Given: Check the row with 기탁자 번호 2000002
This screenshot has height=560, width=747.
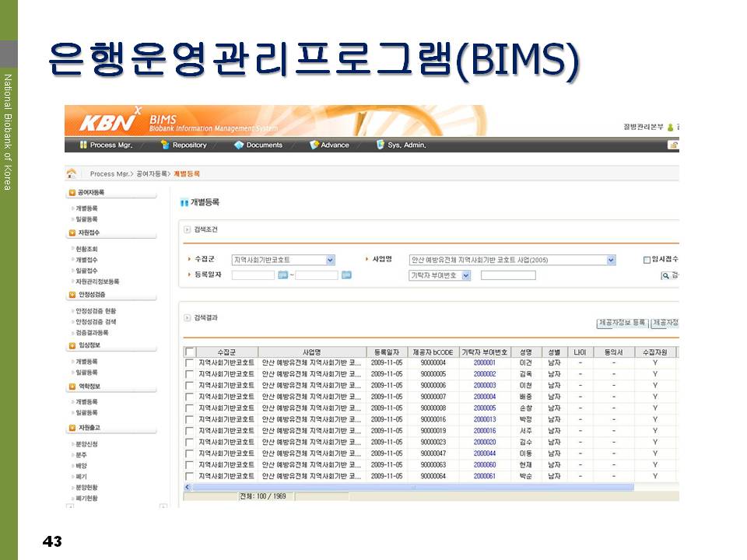Looking at the screenshot, I should (189, 374).
